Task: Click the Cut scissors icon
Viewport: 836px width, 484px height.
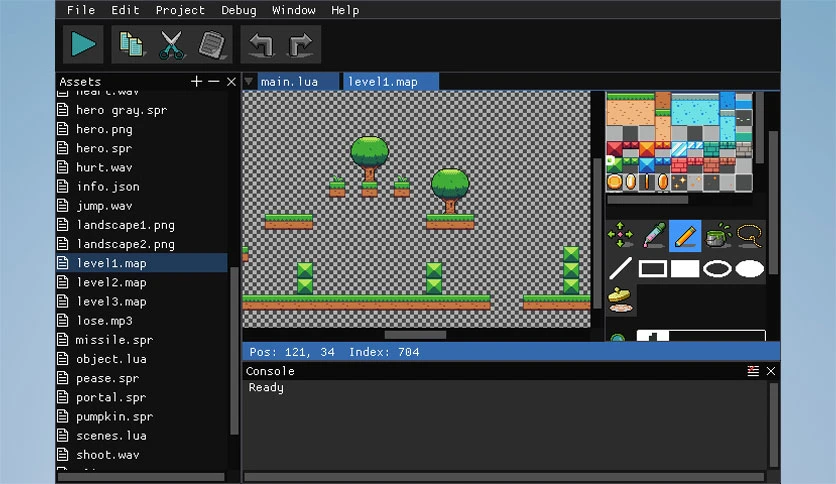Action: [171, 44]
